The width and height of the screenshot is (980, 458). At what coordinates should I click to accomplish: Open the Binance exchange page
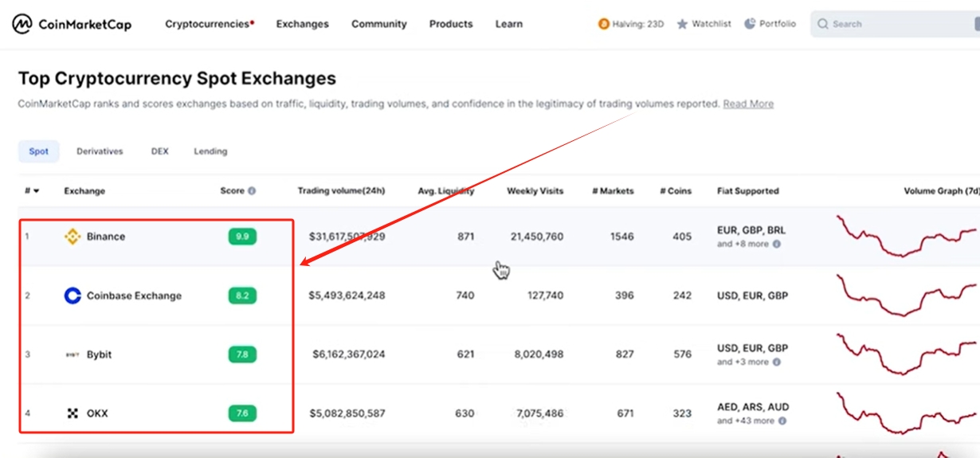click(106, 237)
